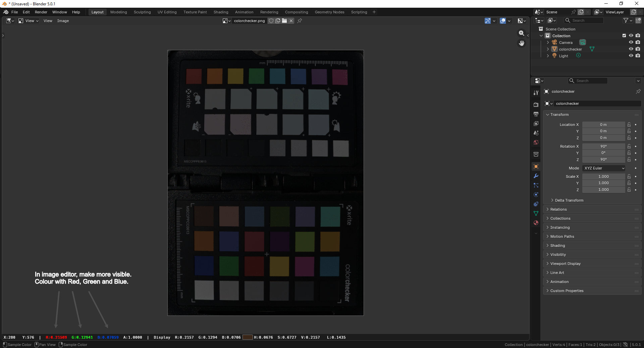Open the Image menu in editor header
This screenshot has width=644, height=348.
(63, 21)
